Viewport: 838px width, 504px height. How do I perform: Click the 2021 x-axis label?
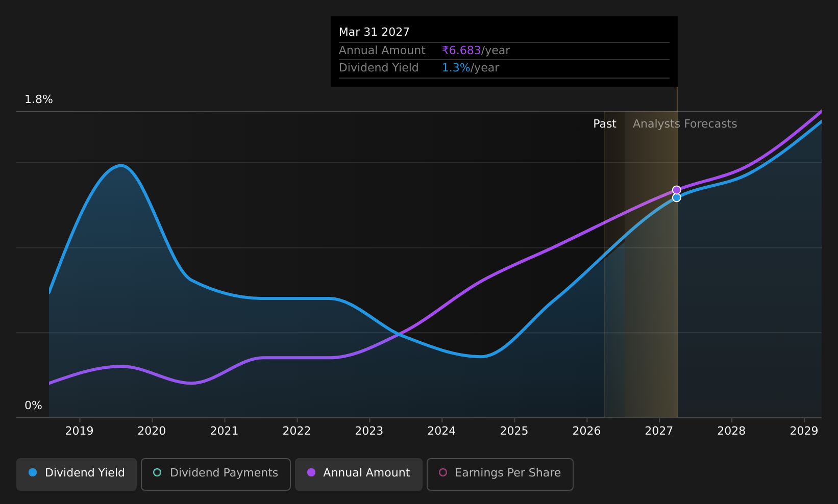224,431
